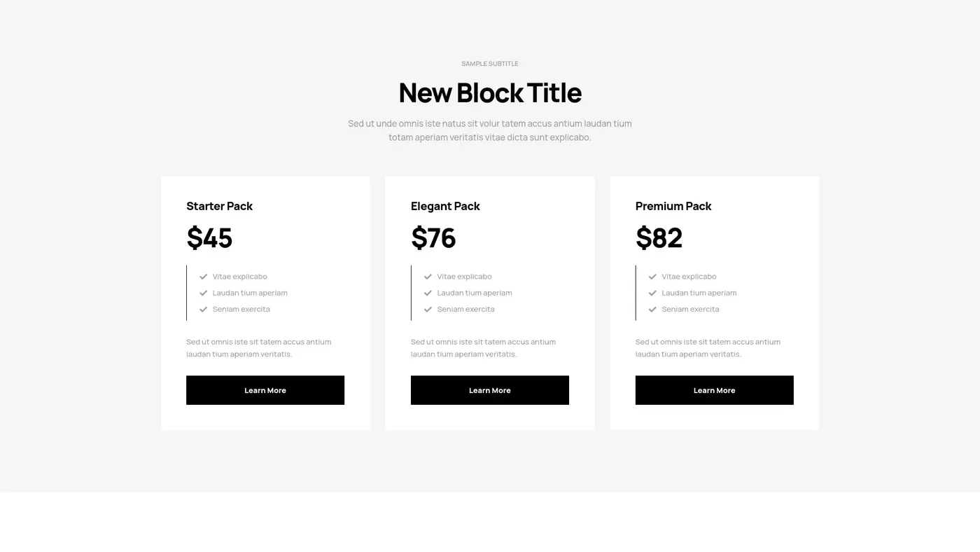This screenshot has width=980, height=552.
Task: Click the checkmark beside Seniam exercita in Elegant Pack
Action: tap(427, 309)
